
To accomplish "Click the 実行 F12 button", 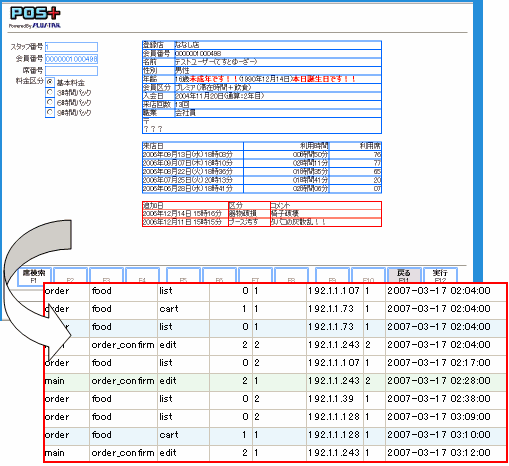I will click(x=440, y=276).
